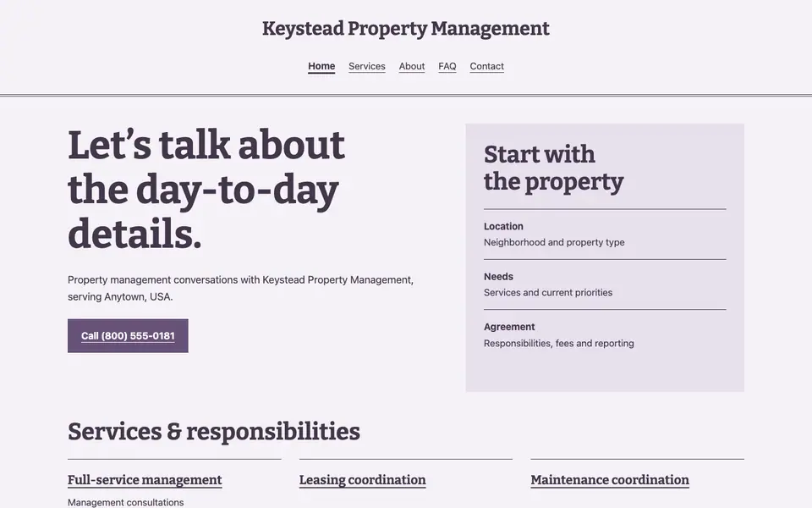Click the 'Let's talk about the day-to-day details.' headline
This screenshot has width=812, height=508.
point(206,189)
